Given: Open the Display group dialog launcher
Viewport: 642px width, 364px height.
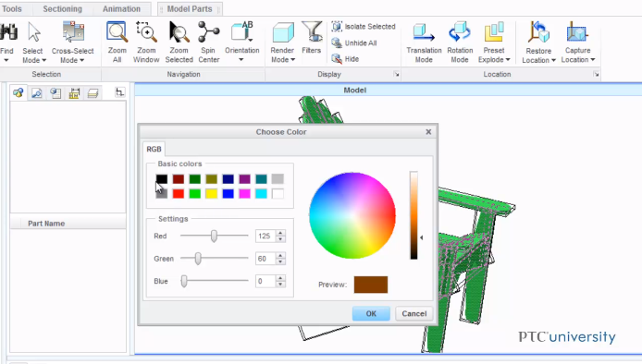Looking at the screenshot, I should coord(396,74).
